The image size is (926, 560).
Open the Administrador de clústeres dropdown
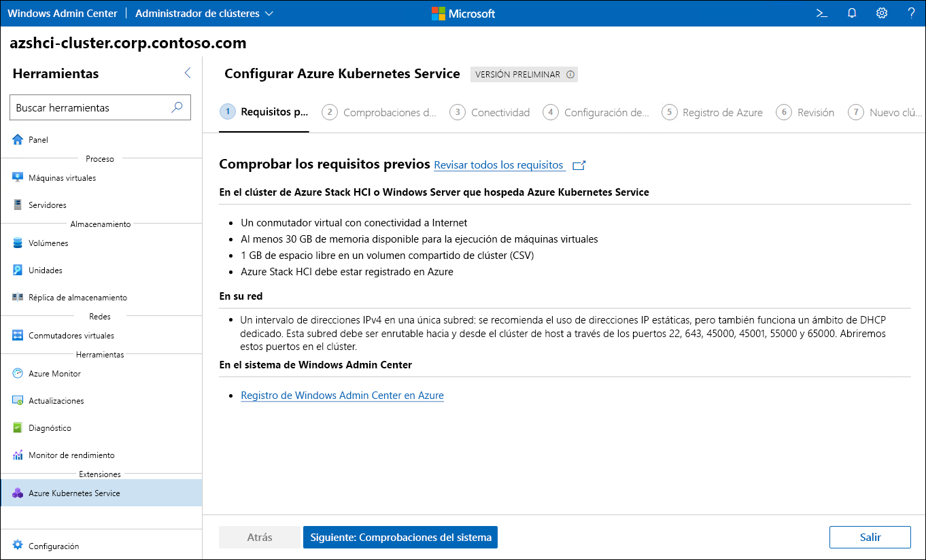pos(205,13)
